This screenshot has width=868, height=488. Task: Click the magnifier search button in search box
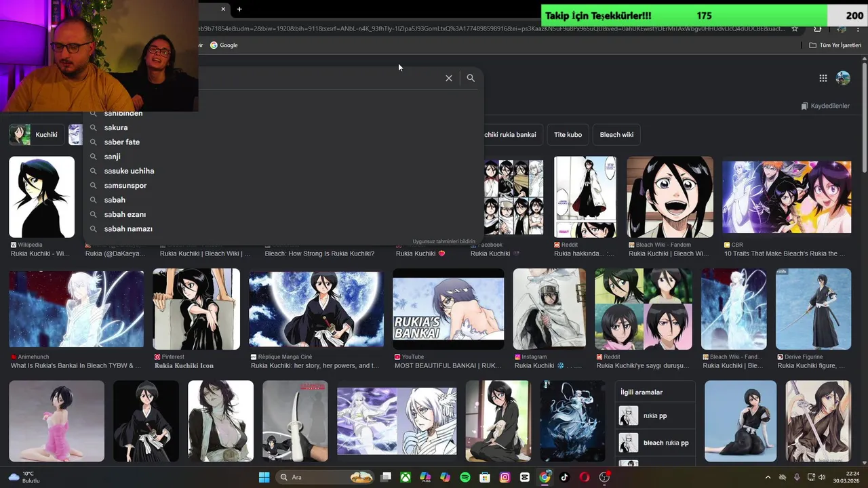pyautogui.click(x=471, y=78)
